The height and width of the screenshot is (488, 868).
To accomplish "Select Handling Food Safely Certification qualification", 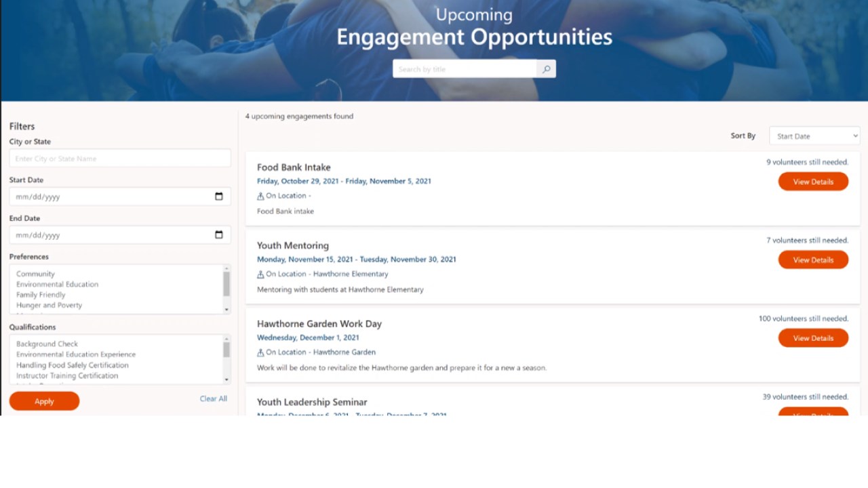I will pyautogui.click(x=73, y=365).
